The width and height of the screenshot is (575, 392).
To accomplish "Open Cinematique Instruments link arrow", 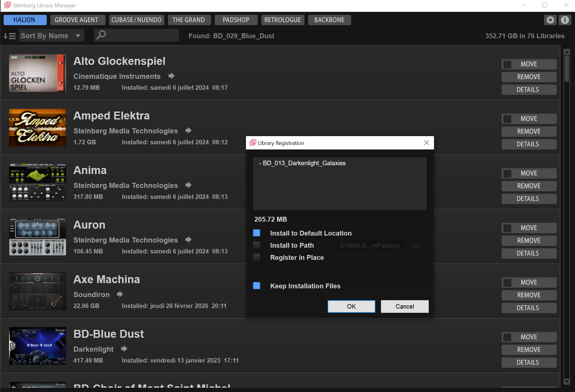I will pyautogui.click(x=172, y=76).
